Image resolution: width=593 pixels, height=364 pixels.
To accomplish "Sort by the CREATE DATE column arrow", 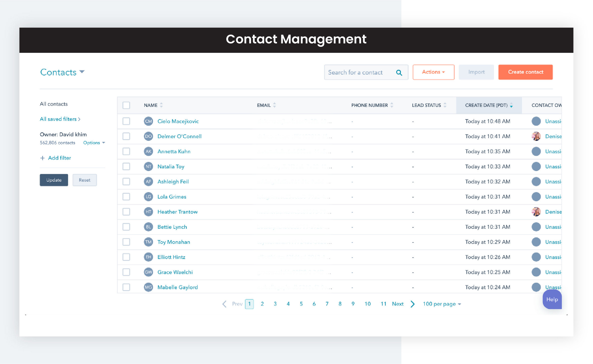I will pos(512,105).
